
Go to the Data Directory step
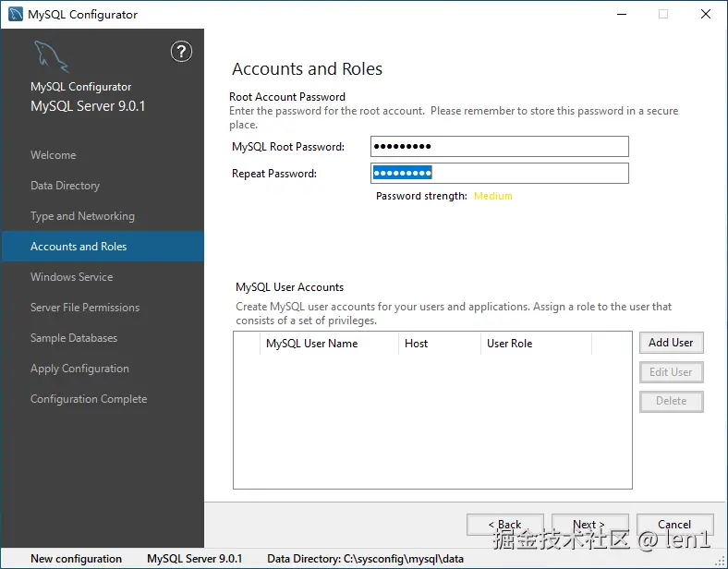pos(65,186)
